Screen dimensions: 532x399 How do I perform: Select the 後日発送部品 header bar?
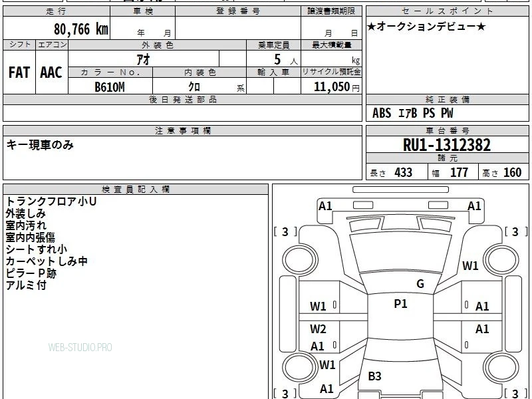click(x=182, y=100)
